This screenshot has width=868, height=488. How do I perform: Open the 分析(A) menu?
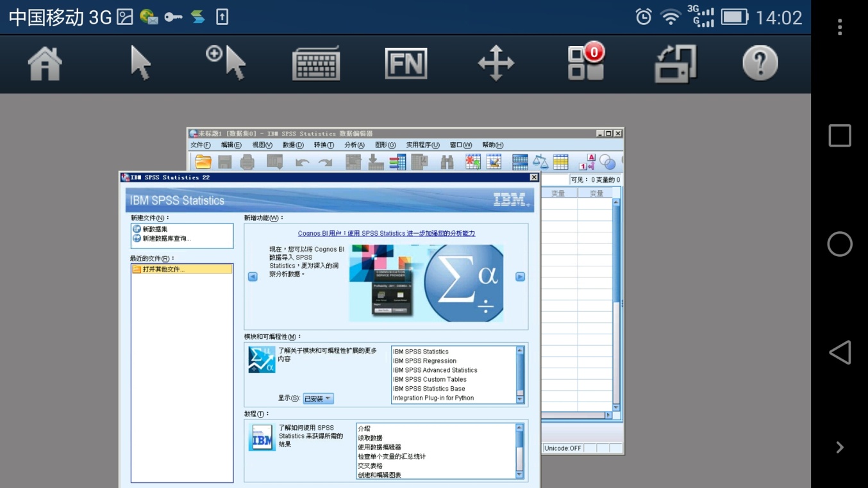point(355,145)
